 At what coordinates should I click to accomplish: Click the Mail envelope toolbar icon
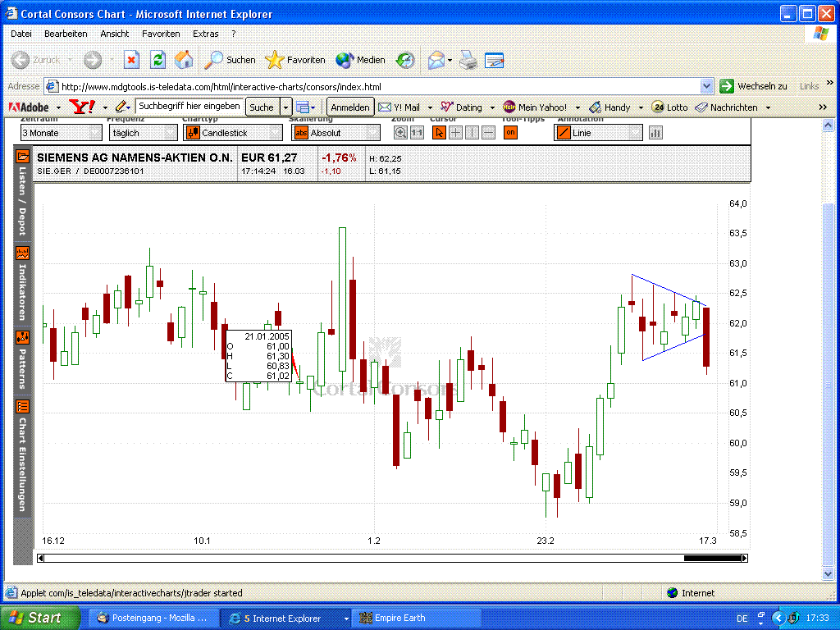[x=436, y=60]
